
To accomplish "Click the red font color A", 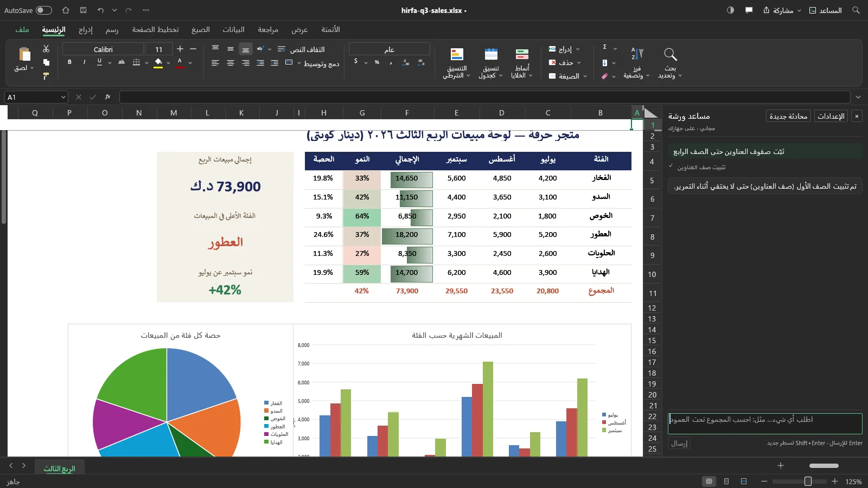I will [180, 63].
